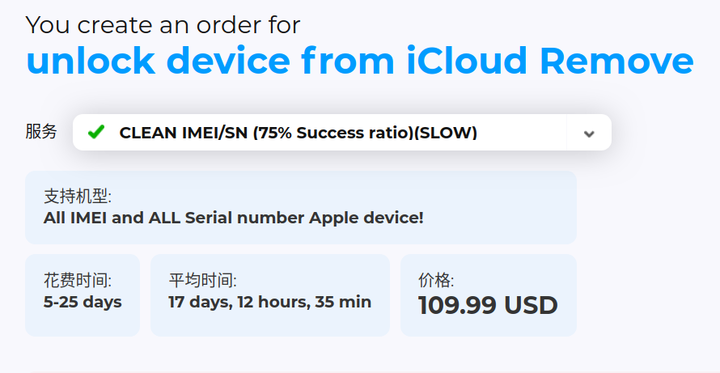Click the 'You create an order for' text
Viewport: 720px width, 373px height.
point(163,25)
